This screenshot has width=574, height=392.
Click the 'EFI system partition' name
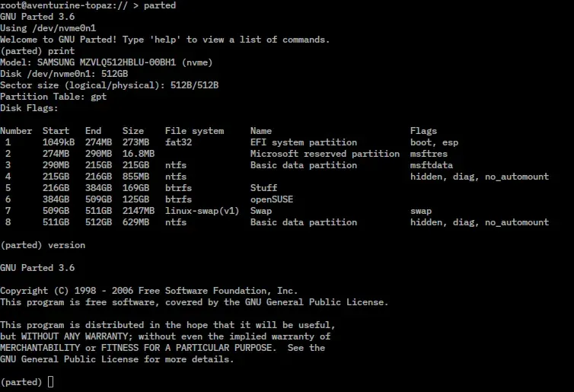click(x=304, y=142)
